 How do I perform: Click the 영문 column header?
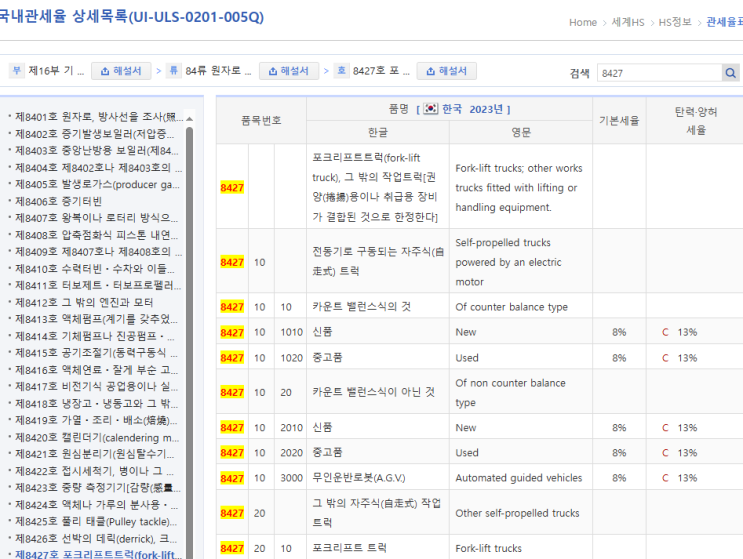[520, 132]
